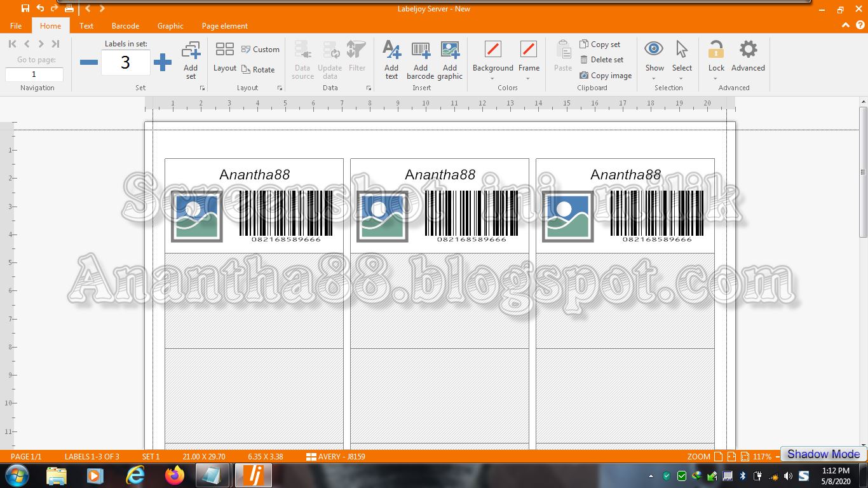This screenshot has height=488, width=868.
Task: Zoom to full page icon
Action: (x=718, y=456)
